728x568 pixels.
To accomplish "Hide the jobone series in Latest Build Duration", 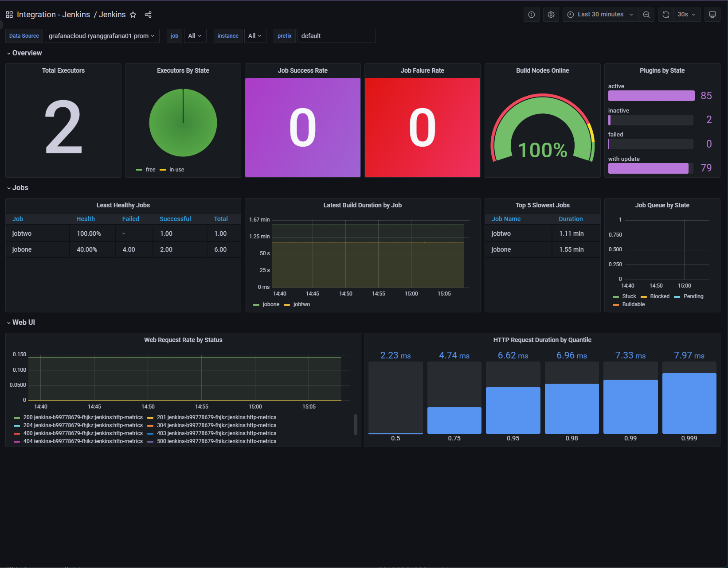I will [270, 304].
